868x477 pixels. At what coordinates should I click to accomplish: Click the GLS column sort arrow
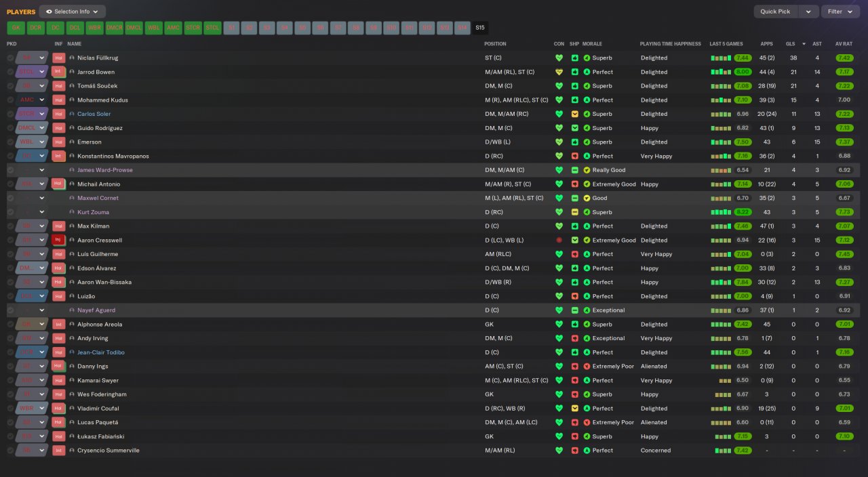point(804,44)
